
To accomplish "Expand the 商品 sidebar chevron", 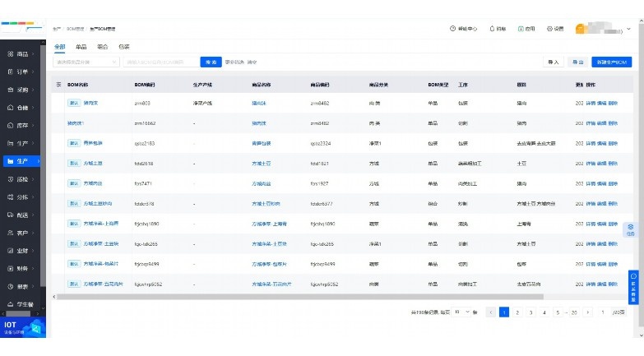I will point(33,53).
